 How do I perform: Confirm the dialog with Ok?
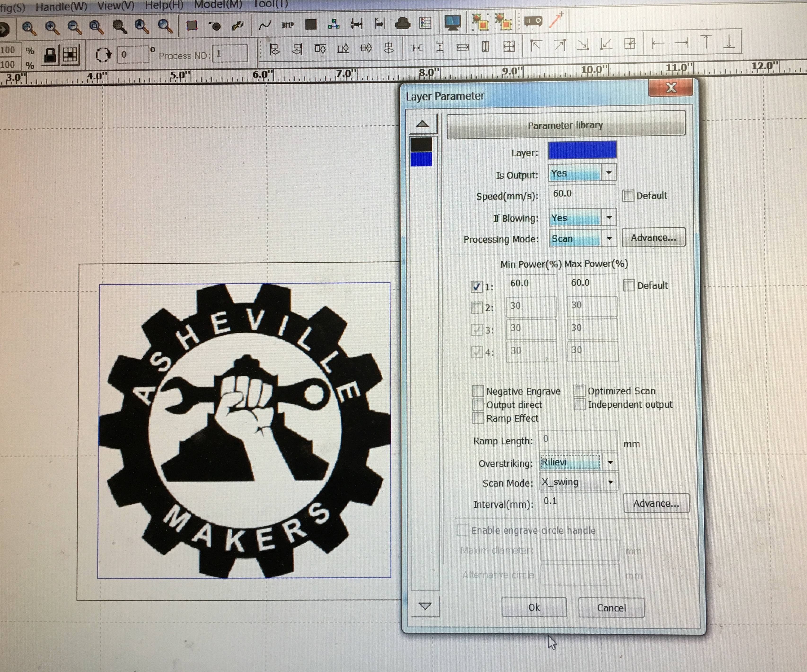(x=534, y=607)
